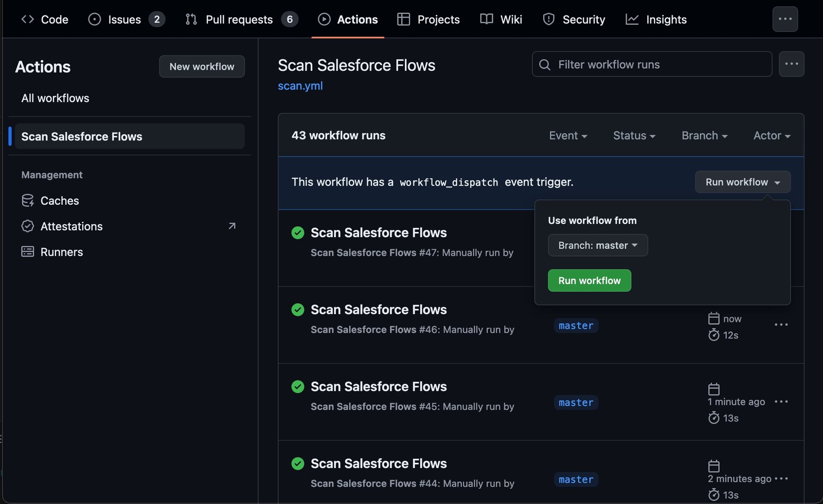Open the workflow options menu beside filter box
The image size is (823, 504).
[791, 64]
